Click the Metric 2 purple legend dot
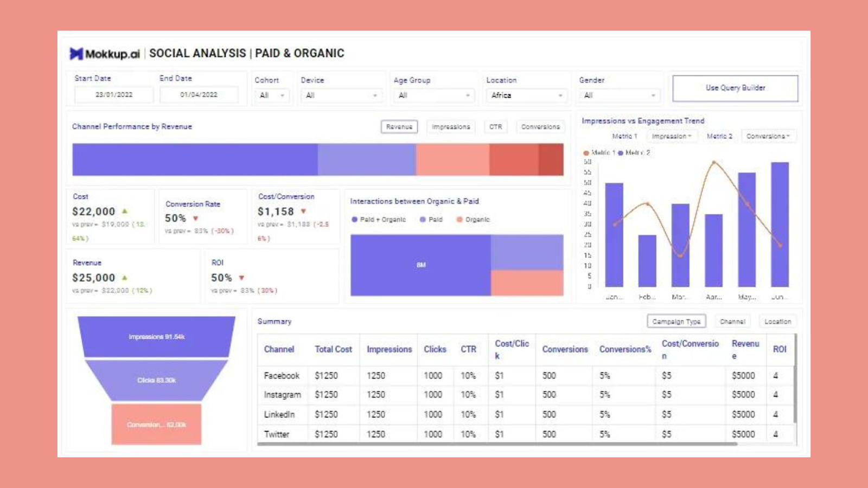This screenshot has height=488, width=868. pyautogui.click(x=621, y=153)
